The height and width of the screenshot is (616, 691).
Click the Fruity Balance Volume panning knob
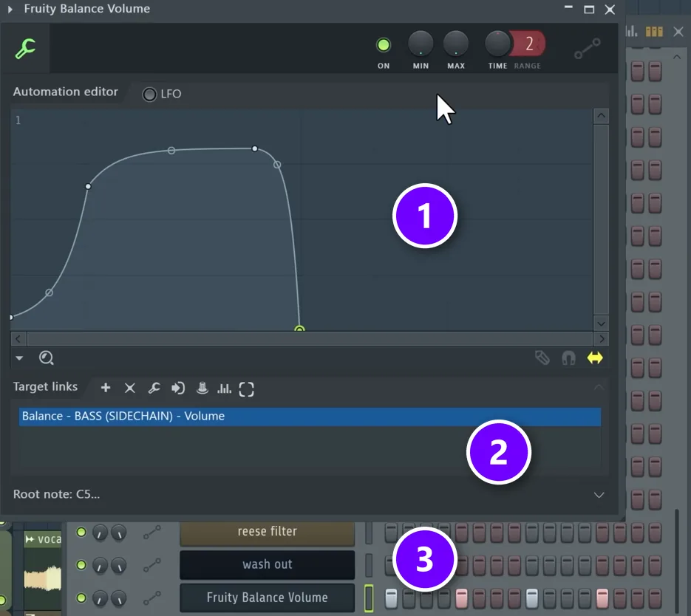100,598
